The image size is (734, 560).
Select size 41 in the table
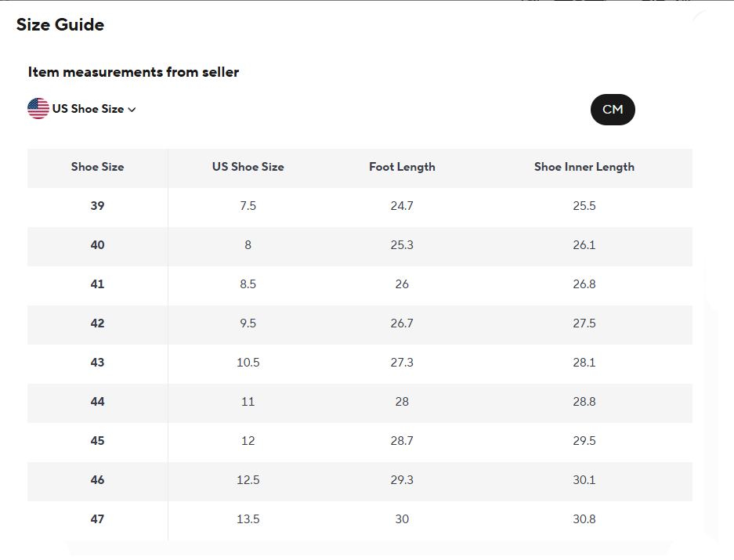(97, 284)
